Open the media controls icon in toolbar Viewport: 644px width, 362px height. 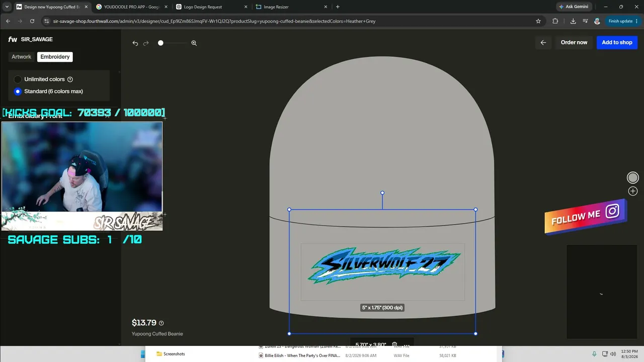pyautogui.click(x=585, y=21)
